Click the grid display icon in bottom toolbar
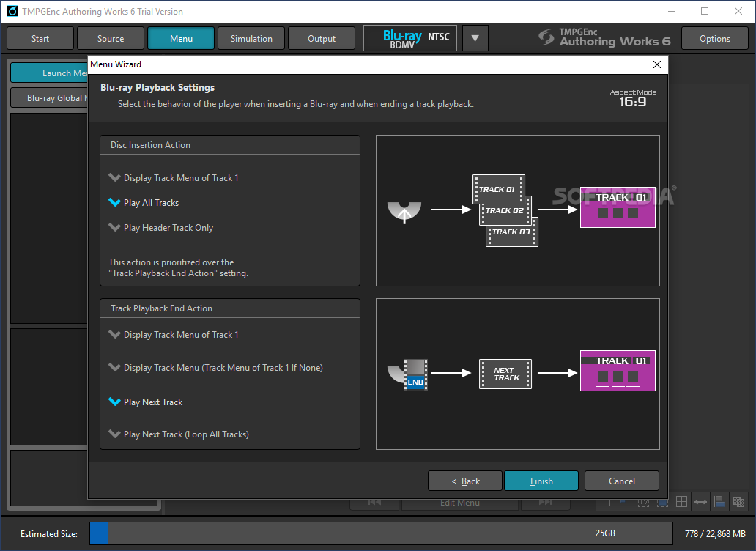 [606, 503]
